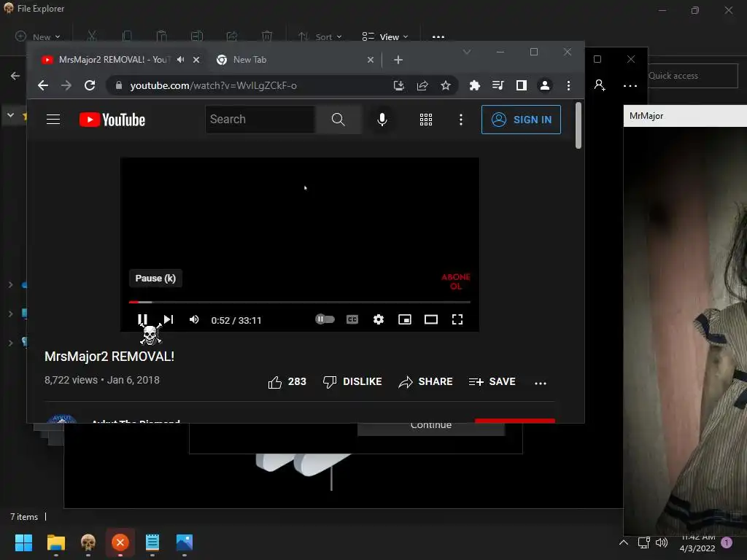Seek on the video progress bar

click(x=299, y=302)
